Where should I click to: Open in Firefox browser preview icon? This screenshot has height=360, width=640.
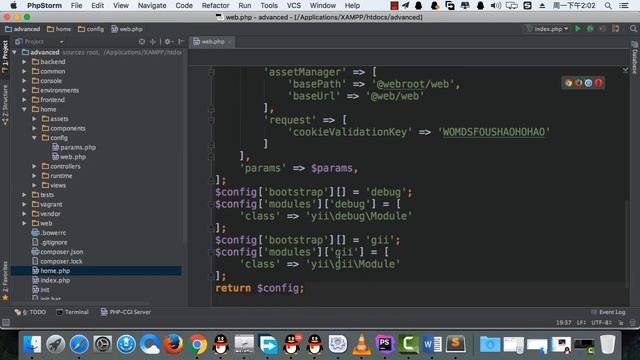(x=578, y=83)
